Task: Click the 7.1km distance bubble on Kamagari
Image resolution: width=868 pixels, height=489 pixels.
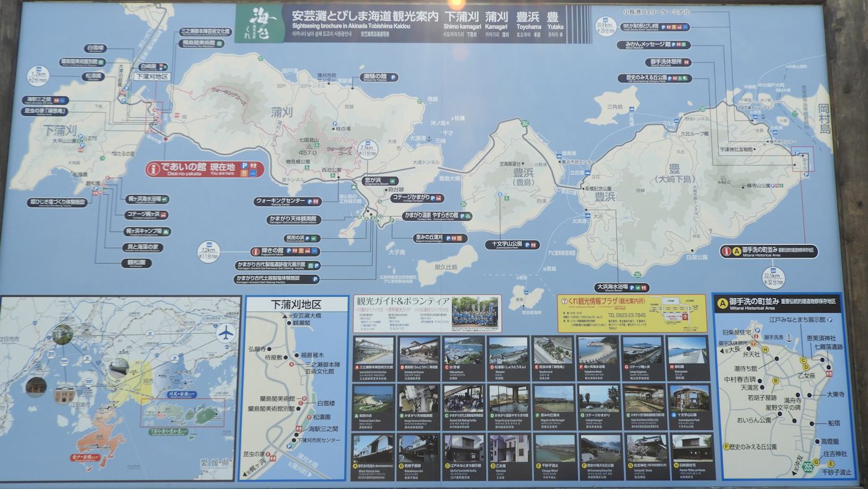Action: pos(366,151)
